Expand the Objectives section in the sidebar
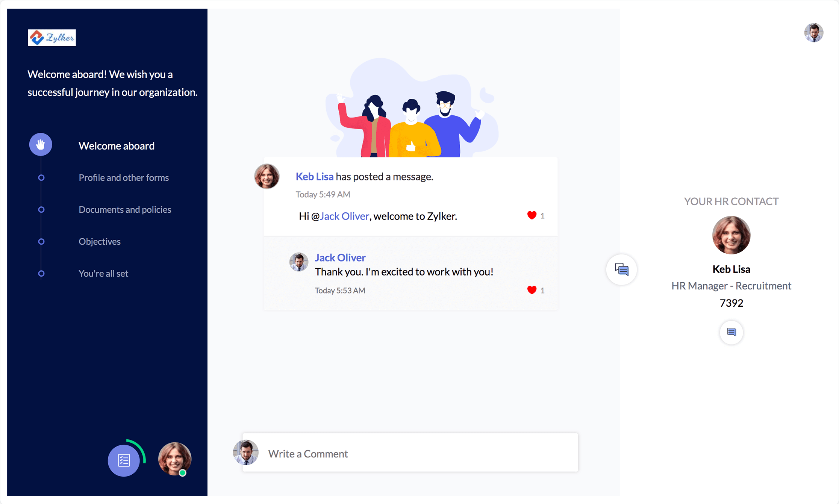 tap(100, 242)
